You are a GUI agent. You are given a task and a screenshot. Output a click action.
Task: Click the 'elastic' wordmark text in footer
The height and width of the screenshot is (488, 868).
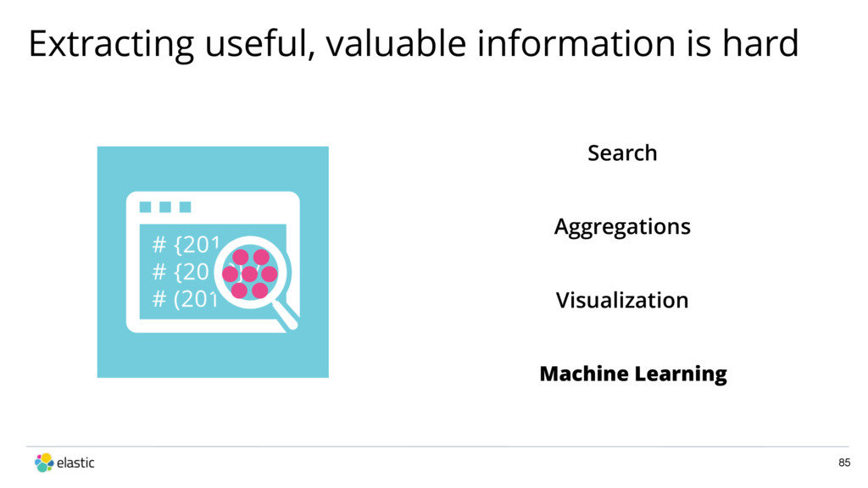(x=75, y=463)
